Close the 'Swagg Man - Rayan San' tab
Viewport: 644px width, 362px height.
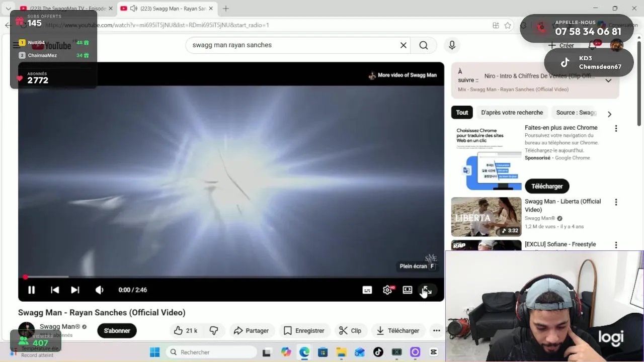coord(211,9)
